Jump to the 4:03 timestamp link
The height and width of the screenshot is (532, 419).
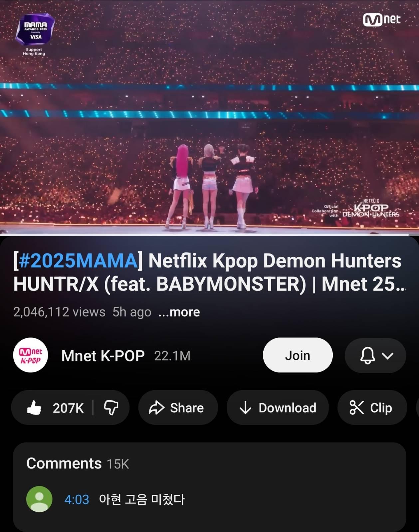(x=77, y=499)
